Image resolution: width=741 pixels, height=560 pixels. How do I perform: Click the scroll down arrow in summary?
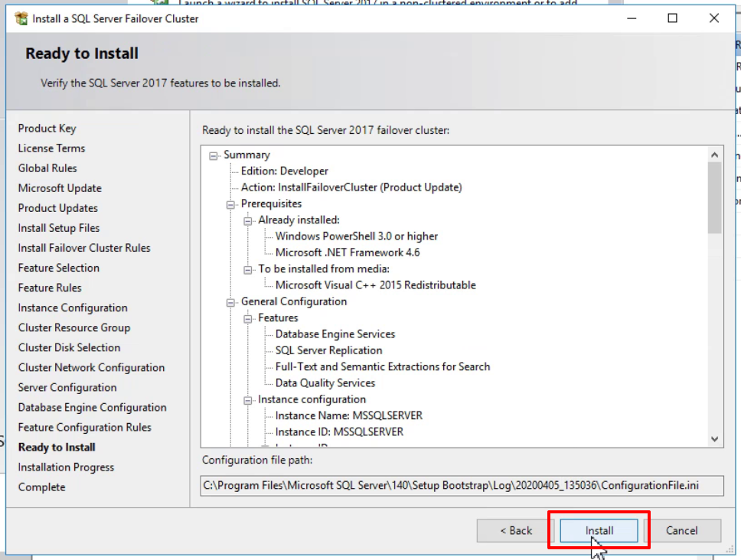[x=714, y=439]
